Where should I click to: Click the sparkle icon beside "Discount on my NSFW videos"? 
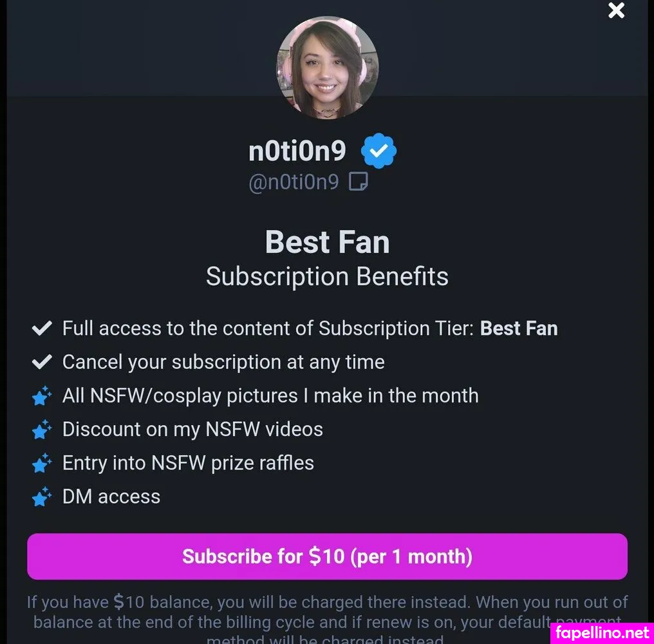pos(42,430)
